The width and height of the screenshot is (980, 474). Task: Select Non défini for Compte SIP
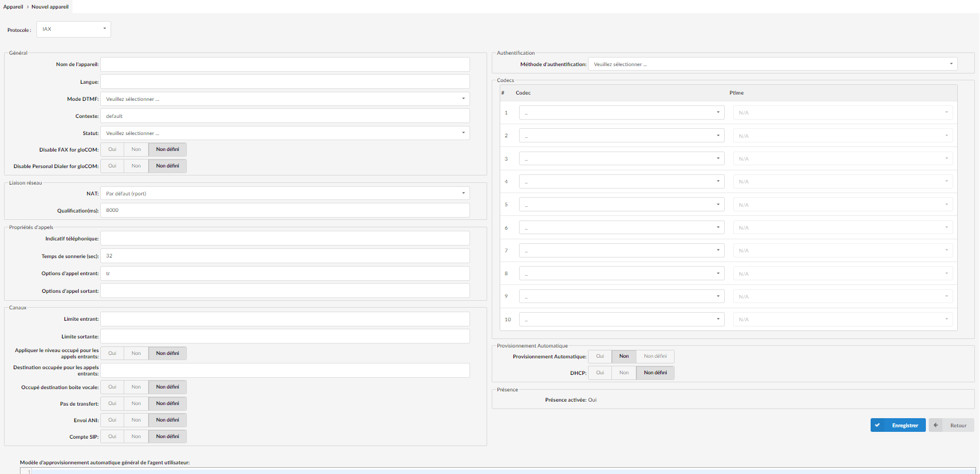click(x=168, y=436)
